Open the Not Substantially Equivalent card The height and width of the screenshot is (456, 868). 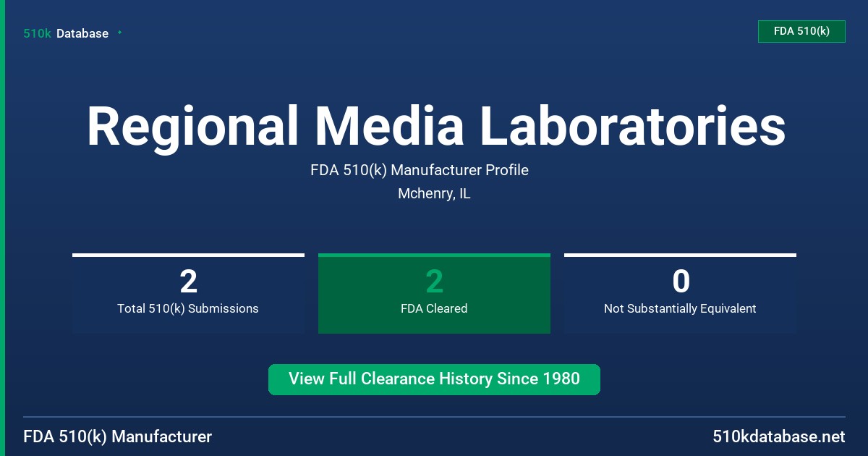coord(680,293)
